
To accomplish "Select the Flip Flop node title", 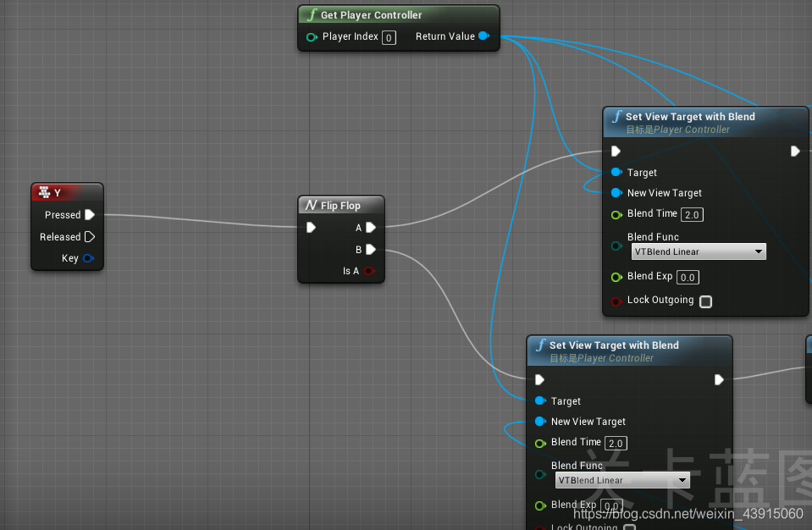I will (340, 206).
